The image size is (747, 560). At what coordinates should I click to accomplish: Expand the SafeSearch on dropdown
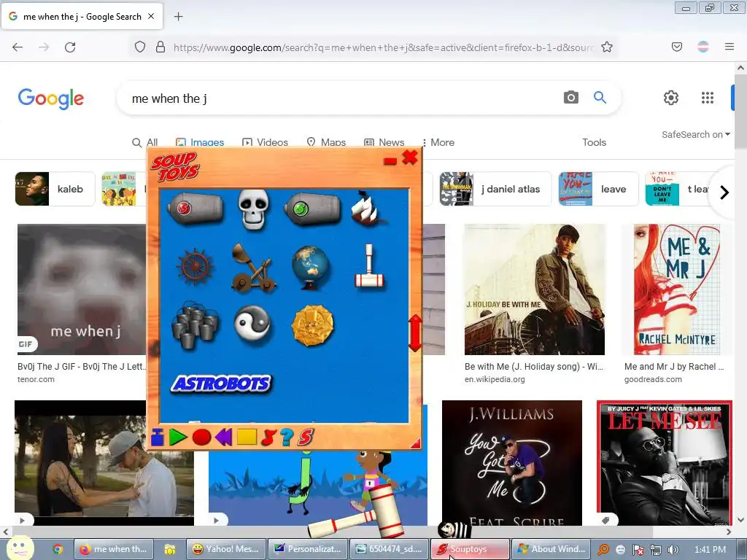[x=695, y=135]
